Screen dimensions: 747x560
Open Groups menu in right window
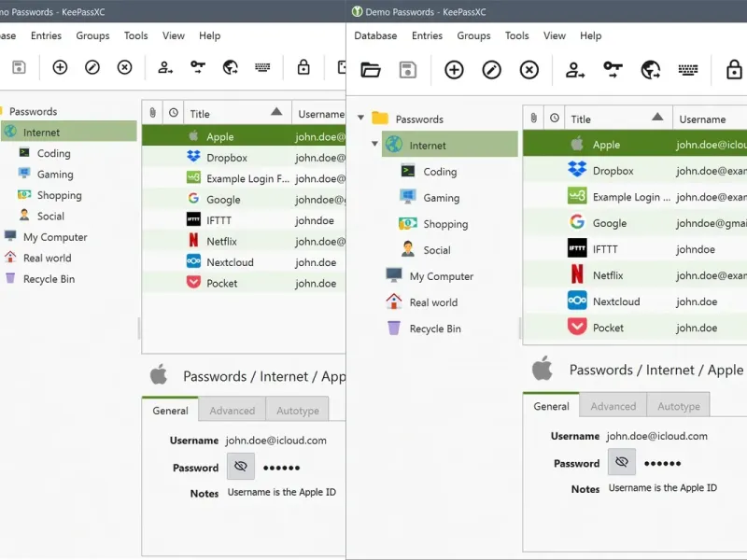click(x=473, y=35)
